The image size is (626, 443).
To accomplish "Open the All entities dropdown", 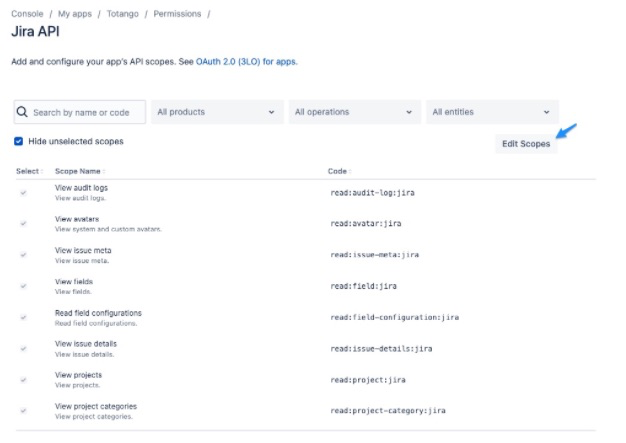I will click(x=492, y=112).
